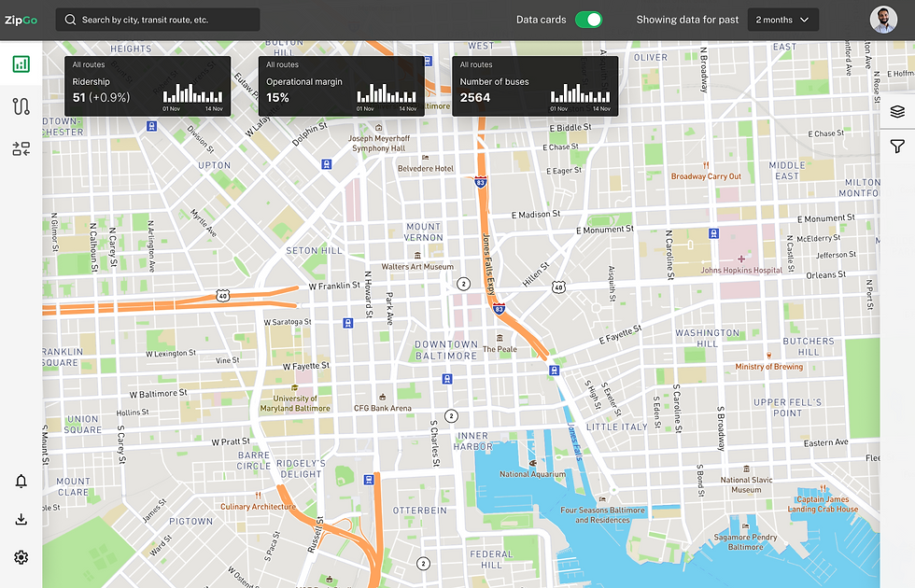
Task: Click the Joseph Meyerhoff Symphony Hall label
Action: click(x=379, y=144)
